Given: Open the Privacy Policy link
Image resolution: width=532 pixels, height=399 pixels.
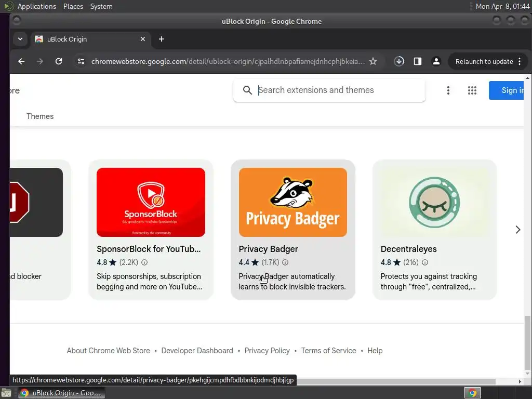Looking at the screenshot, I should tap(267, 351).
